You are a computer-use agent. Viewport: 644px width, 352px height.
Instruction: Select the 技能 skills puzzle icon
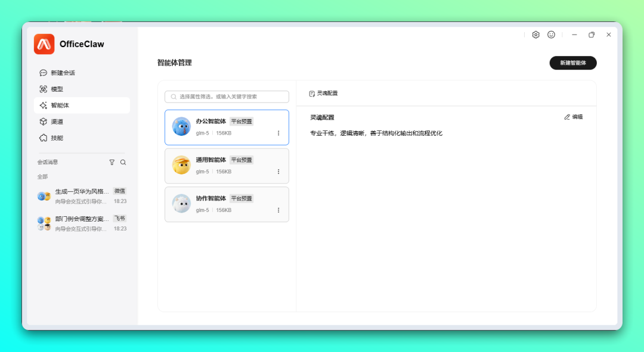click(x=42, y=138)
